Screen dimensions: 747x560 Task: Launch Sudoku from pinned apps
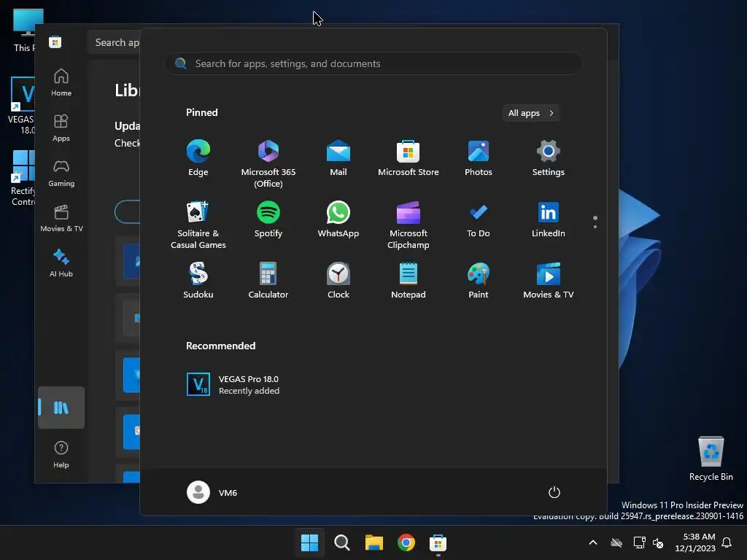pyautogui.click(x=198, y=281)
